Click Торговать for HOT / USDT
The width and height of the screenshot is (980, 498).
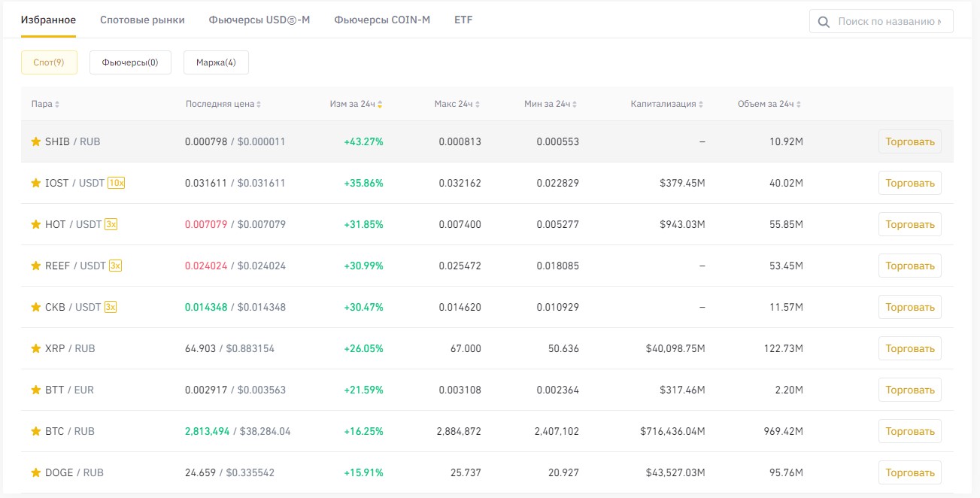(x=910, y=224)
